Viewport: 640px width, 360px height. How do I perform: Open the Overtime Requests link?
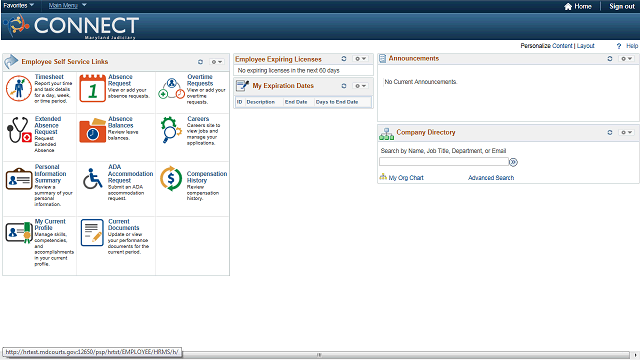200,80
